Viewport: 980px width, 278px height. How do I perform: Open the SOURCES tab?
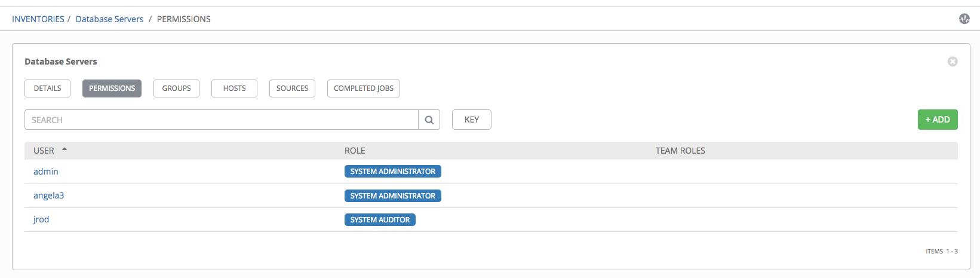292,88
